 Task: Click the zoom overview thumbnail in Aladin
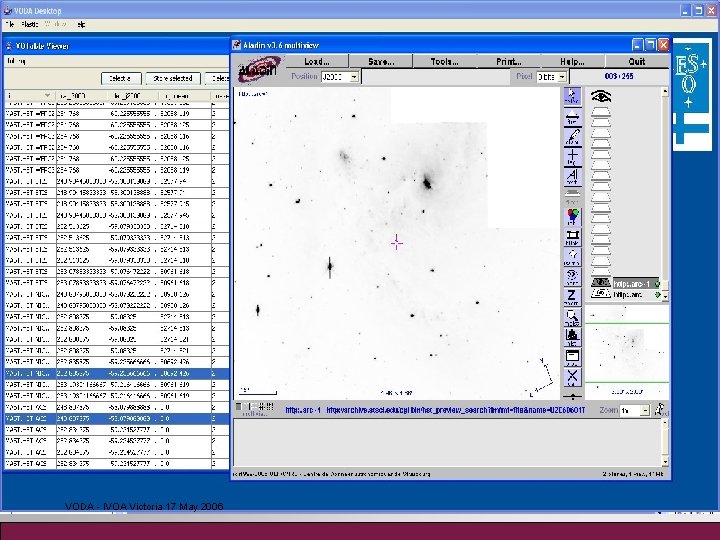click(x=627, y=352)
